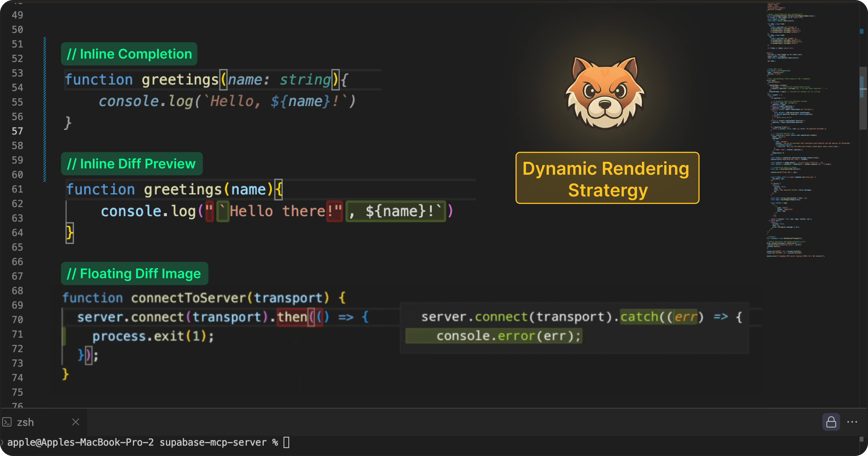Click the green ', ${name}!`' insertion

pyautogui.click(x=396, y=211)
